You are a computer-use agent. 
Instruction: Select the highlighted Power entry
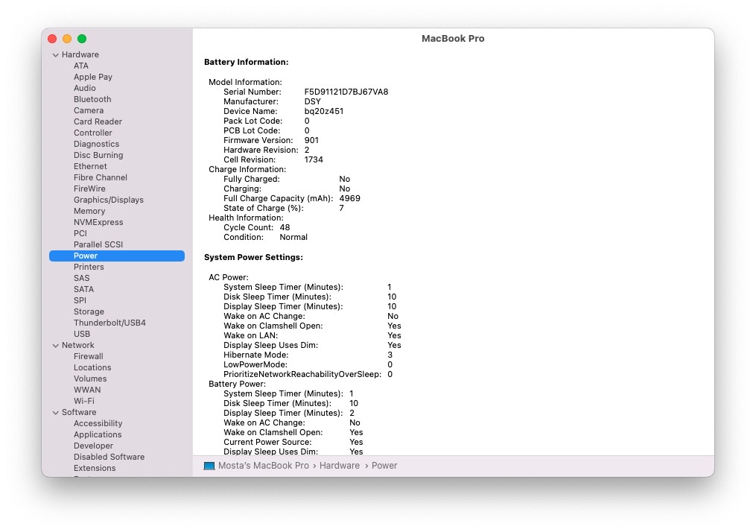117,256
